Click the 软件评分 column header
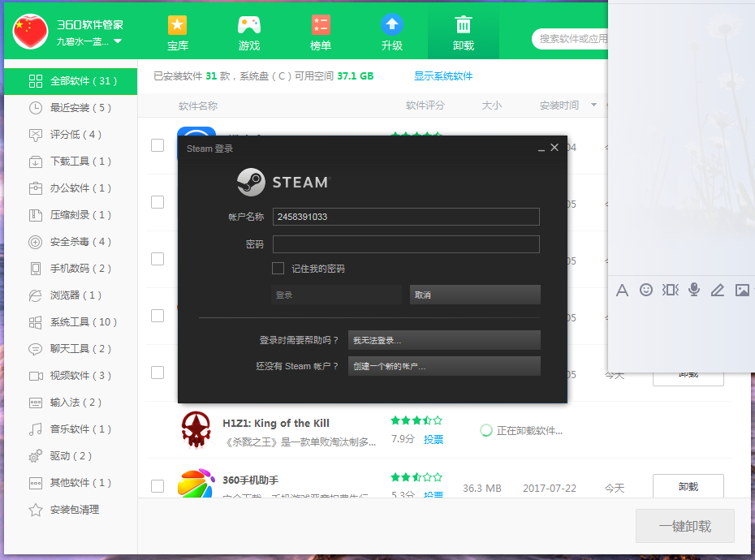This screenshot has width=755, height=560. point(425,106)
